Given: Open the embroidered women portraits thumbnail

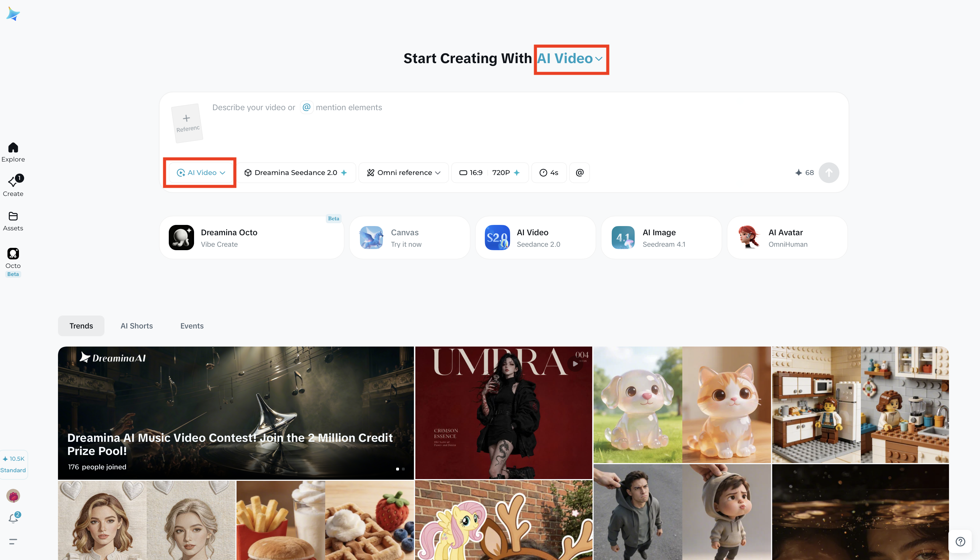Looking at the screenshot, I should click(x=147, y=520).
